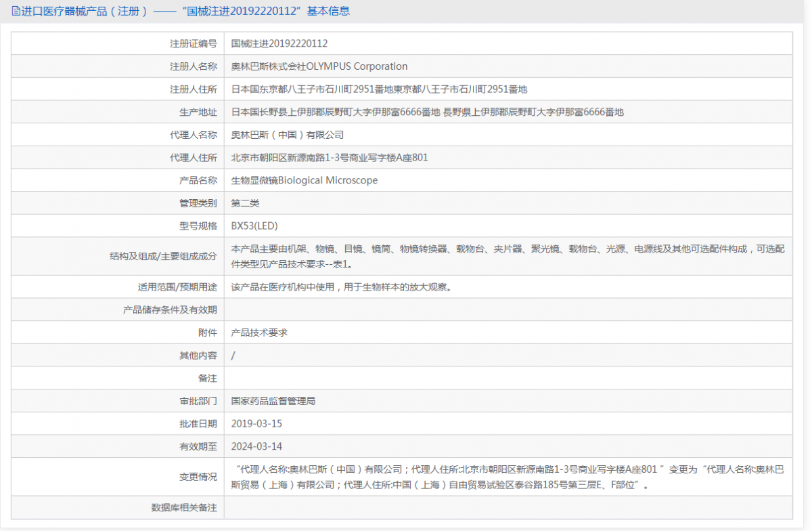Click 奥林巴斯株式会社OLYMPUS Corporation value
The width and height of the screenshot is (812, 531).
click(319, 66)
